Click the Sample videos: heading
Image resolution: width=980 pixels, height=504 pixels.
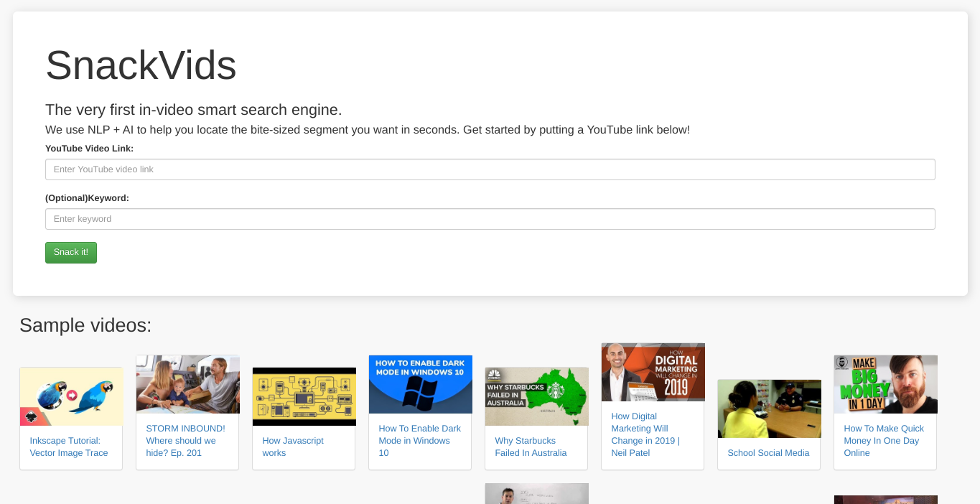pyautogui.click(x=85, y=325)
